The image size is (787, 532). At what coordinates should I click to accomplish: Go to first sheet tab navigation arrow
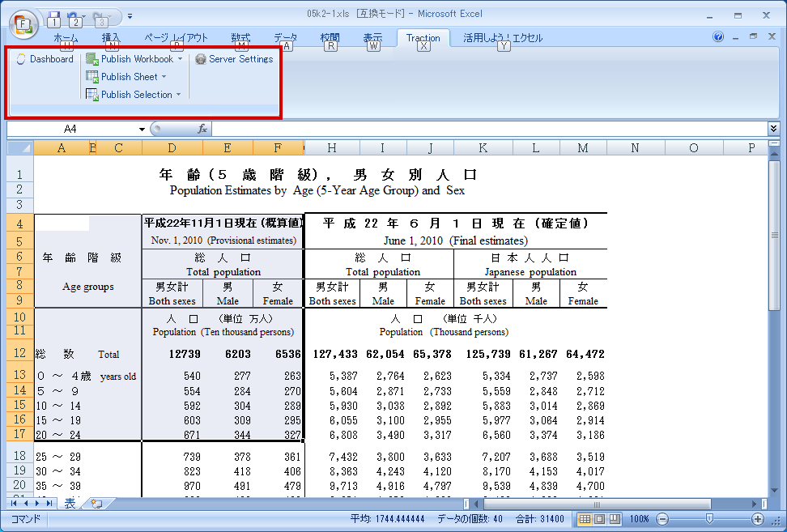pos(14,503)
